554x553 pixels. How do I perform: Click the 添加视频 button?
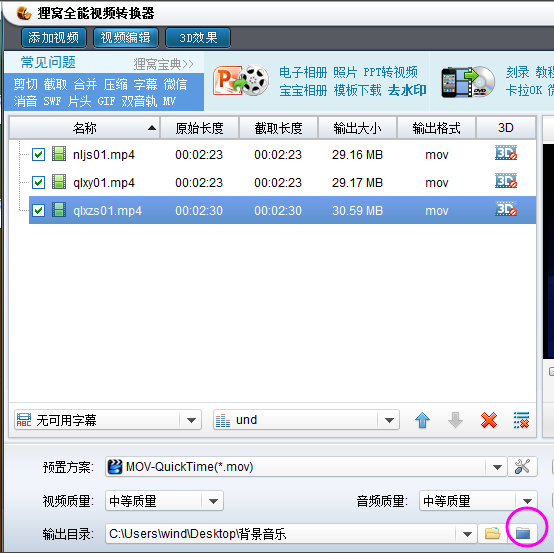coord(54,37)
